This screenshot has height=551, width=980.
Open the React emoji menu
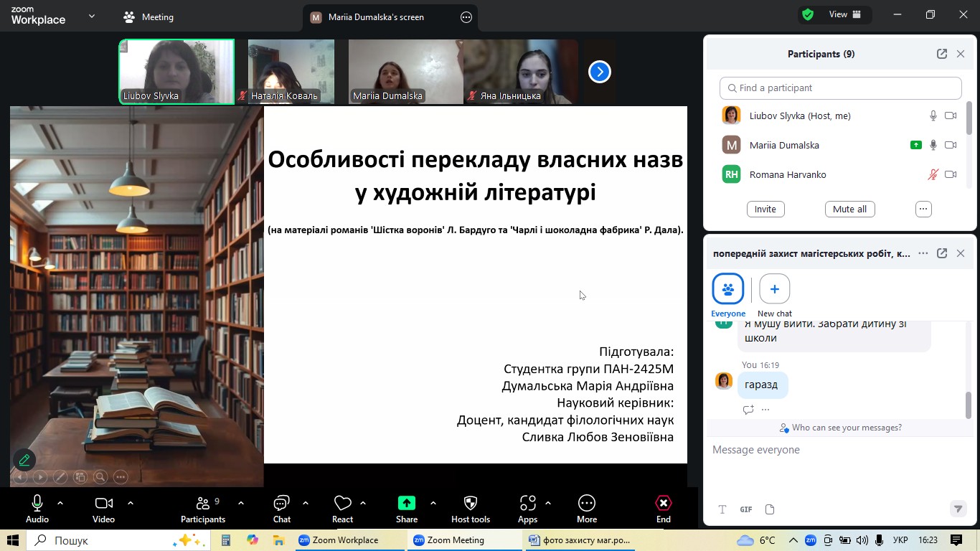pos(342,504)
